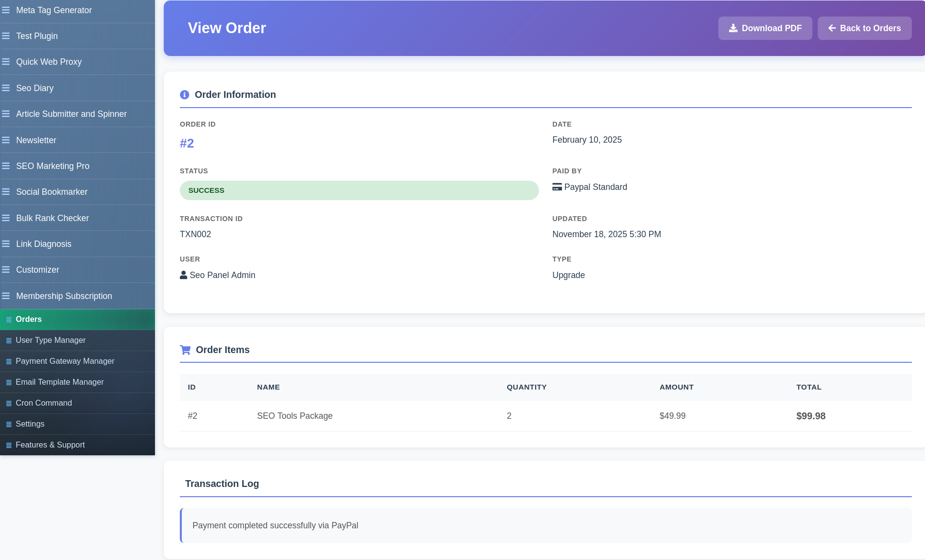925x560 pixels.
Task: Expand the SEO Marketing Pro section
Action: coord(53,166)
